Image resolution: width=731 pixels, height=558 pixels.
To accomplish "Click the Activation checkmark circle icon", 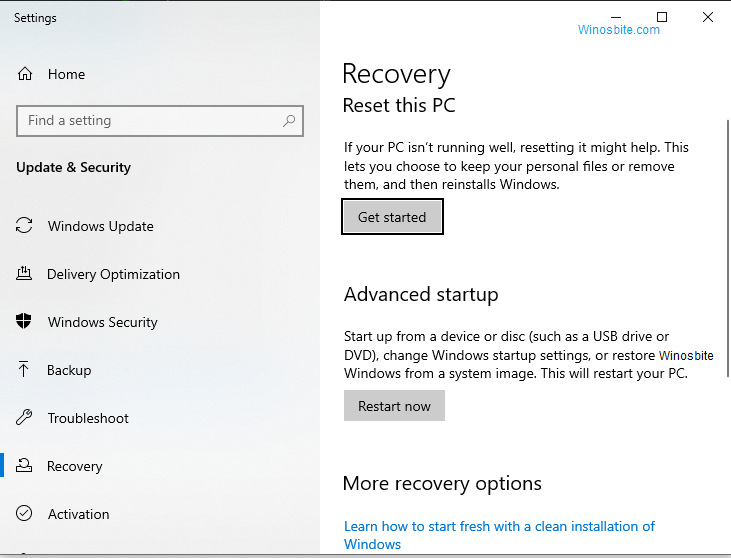I will pos(24,513).
